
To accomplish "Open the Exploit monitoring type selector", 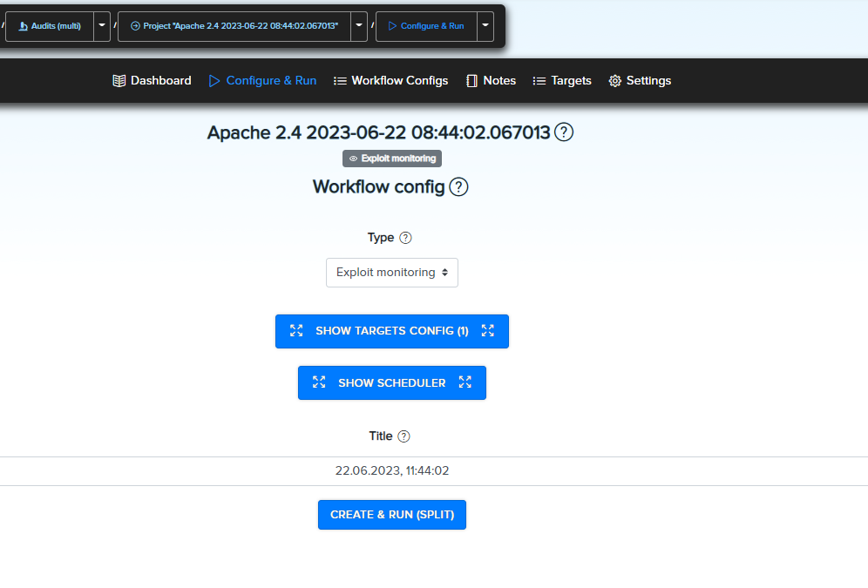I will click(391, 272).
